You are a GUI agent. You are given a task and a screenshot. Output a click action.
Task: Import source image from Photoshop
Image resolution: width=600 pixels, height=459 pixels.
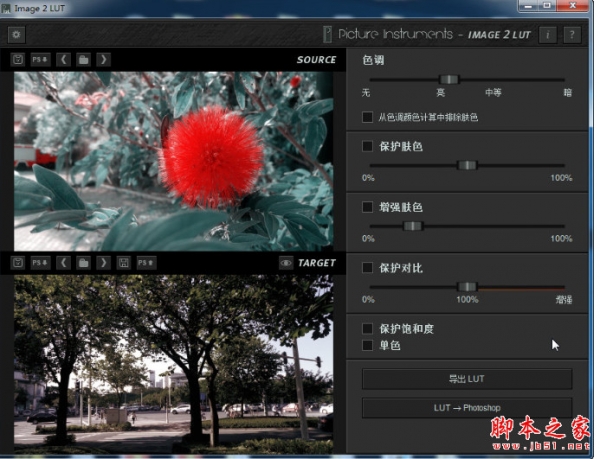tap(39, 60)
